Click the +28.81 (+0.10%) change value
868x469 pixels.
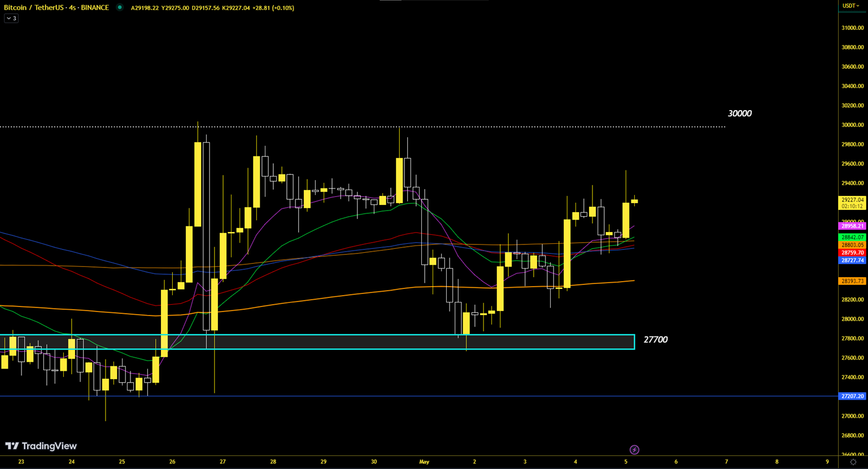[273, 8]
